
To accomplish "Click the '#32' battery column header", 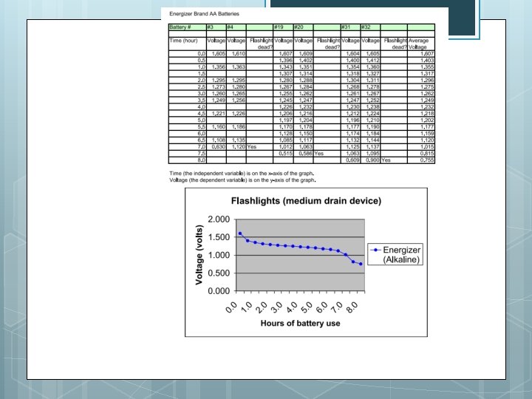I will [370, 27].
